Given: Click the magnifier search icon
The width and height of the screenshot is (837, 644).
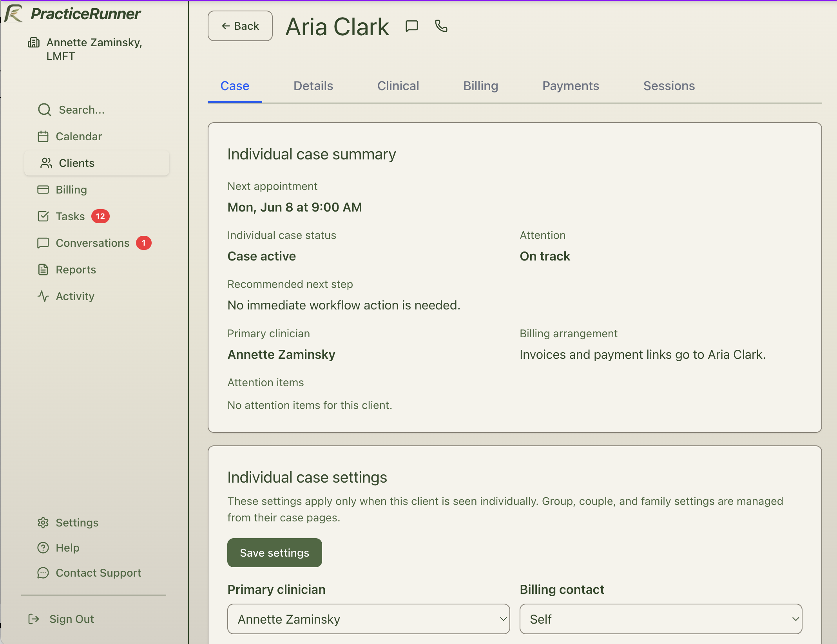Looking at the screenshot, I should (44, 110).
